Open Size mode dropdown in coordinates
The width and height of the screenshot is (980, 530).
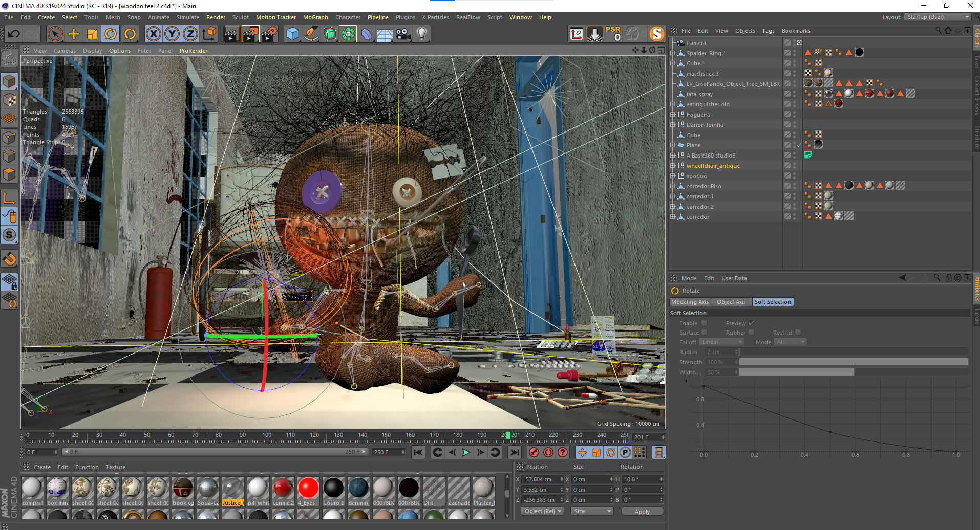pyautogui.click(x=592, y=511)
